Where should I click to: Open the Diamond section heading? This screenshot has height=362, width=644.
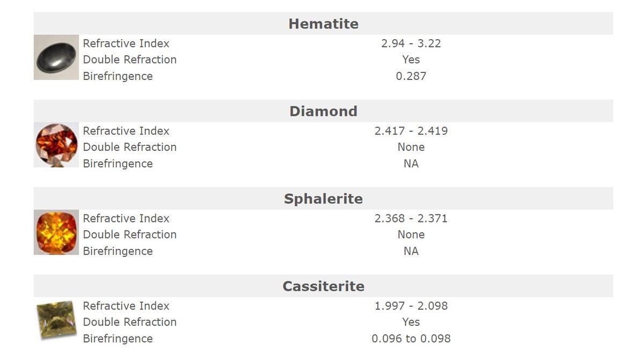pyautogui.click(x=323, y=111)
